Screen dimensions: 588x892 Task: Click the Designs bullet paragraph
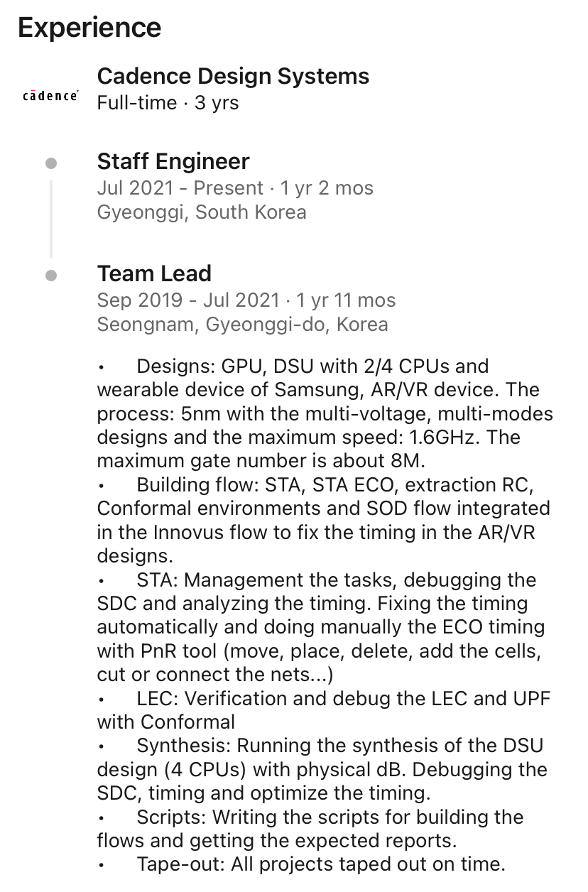[325, 413]
